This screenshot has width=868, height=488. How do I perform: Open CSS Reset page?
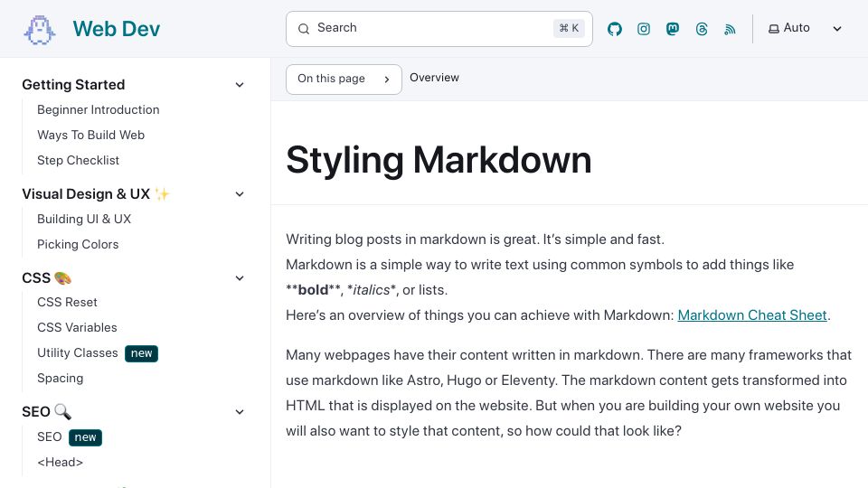tap(67, 302)
